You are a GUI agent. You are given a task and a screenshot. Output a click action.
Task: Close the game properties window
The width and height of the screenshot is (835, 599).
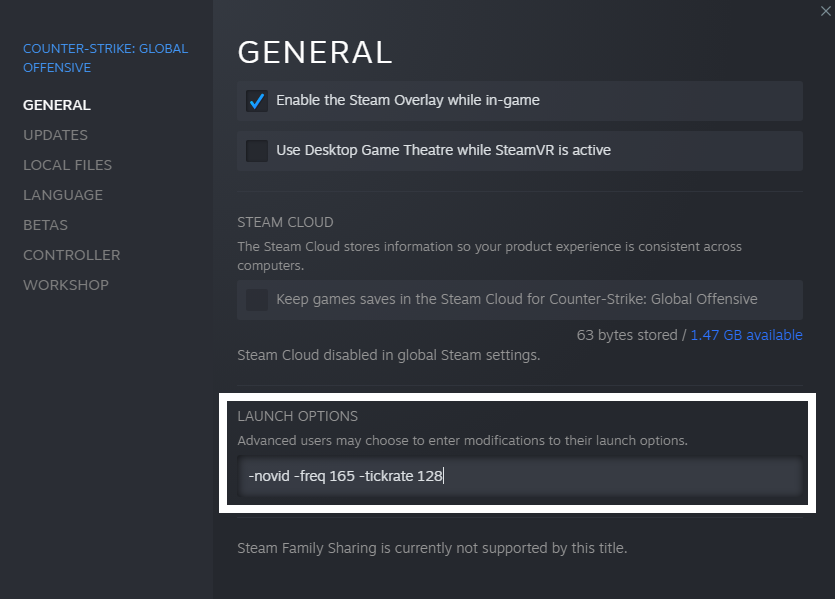825,10
